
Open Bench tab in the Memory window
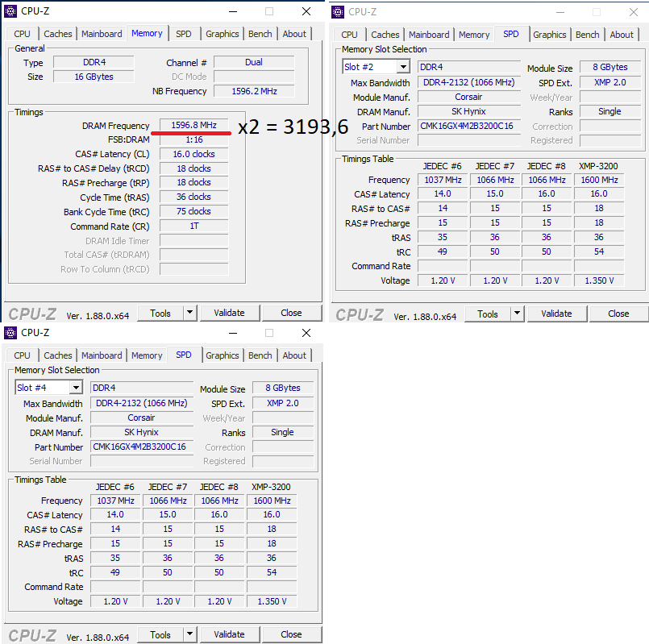pos(260,34)
